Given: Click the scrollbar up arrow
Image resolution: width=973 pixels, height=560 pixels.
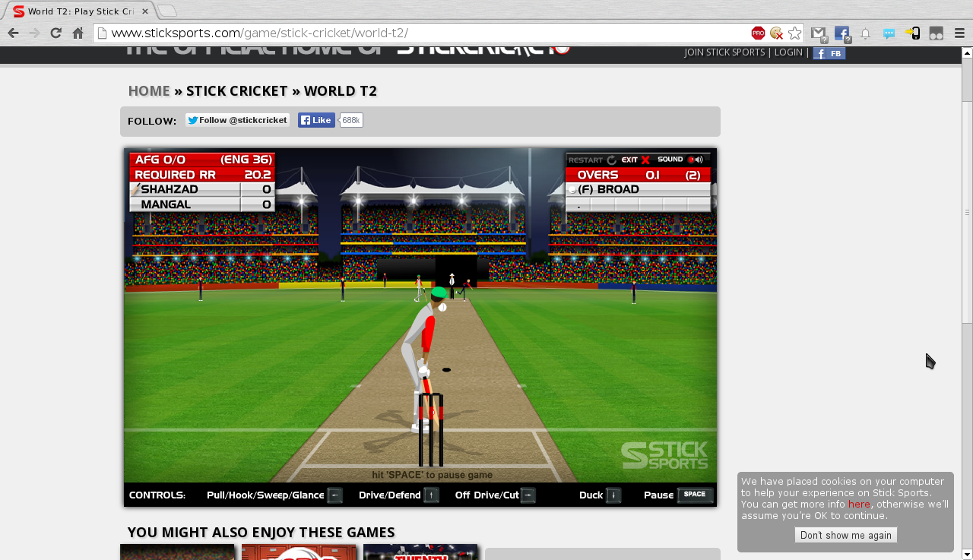Looking at the screenshot, I should (967, 52).
